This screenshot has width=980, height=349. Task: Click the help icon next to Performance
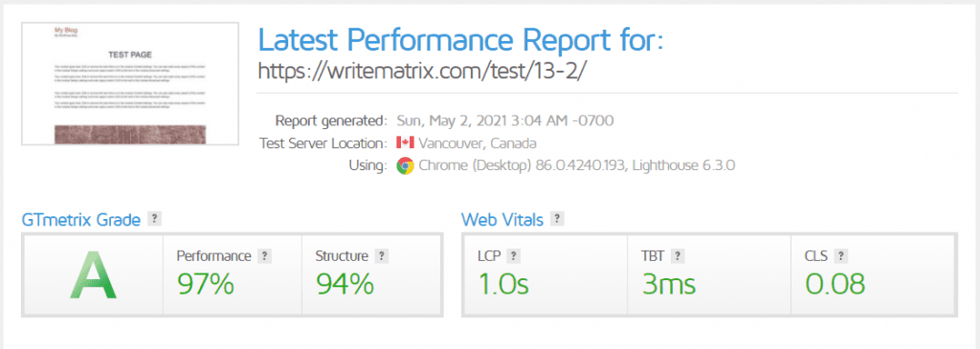[264, 256]
